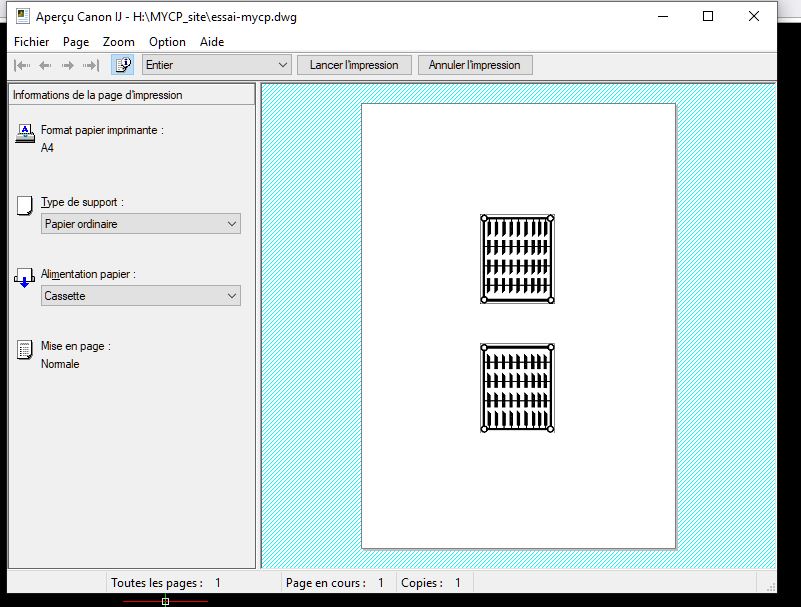This screenshot has width=801, height=607.
Task: Open the Aide menu
Action: pos(212,42)
